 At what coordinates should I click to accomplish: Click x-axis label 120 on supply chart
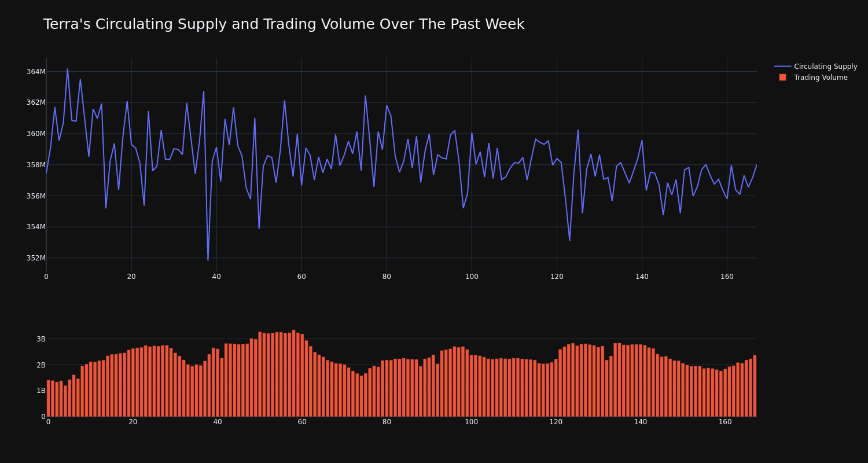(x=557, y=277)
